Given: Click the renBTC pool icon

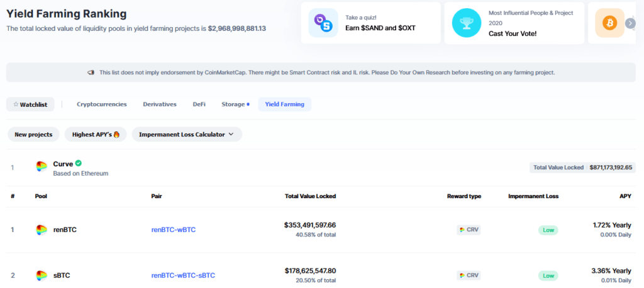Looking at the screenshot, I should coord(42,230).
